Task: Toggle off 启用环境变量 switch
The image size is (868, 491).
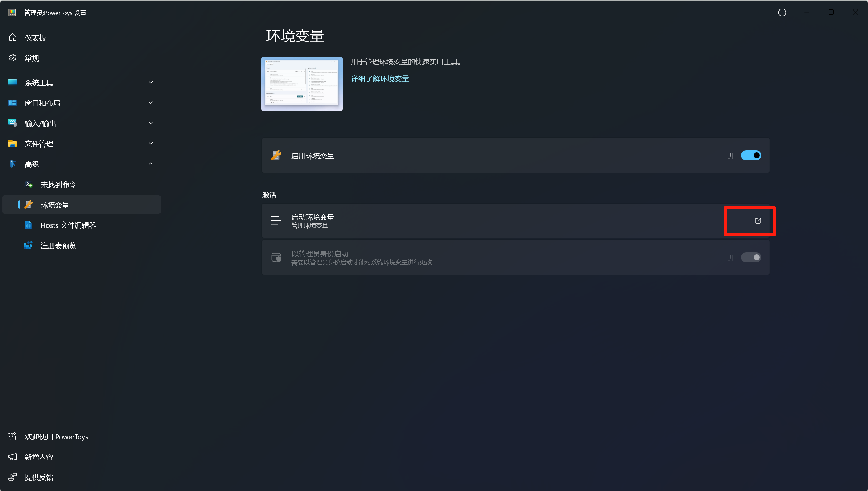Action: (x=751, y=155)
